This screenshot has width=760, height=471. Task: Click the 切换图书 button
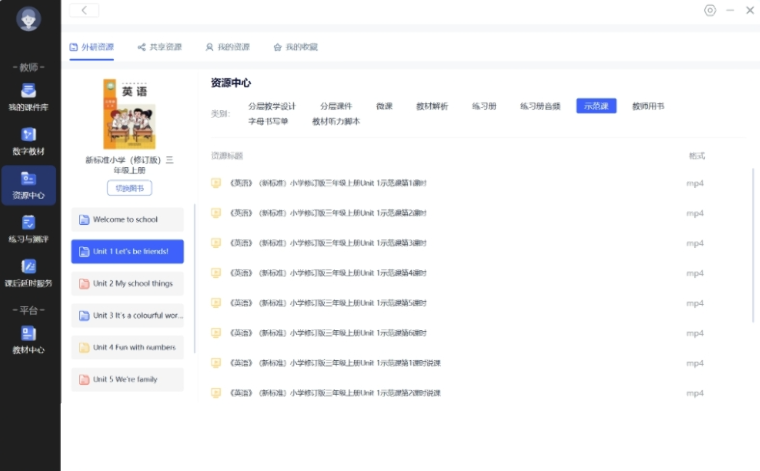129,188
